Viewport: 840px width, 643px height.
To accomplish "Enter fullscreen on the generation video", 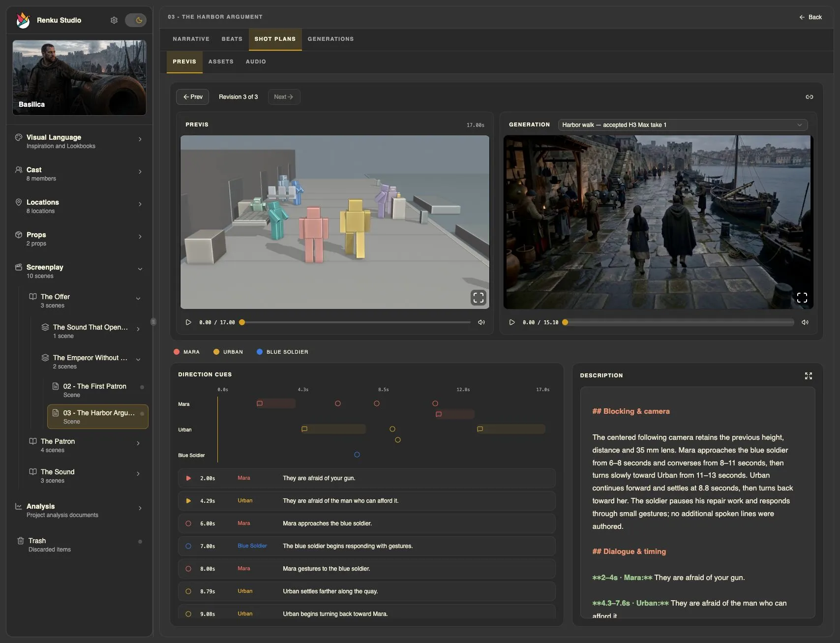I will tap(802, 297).
